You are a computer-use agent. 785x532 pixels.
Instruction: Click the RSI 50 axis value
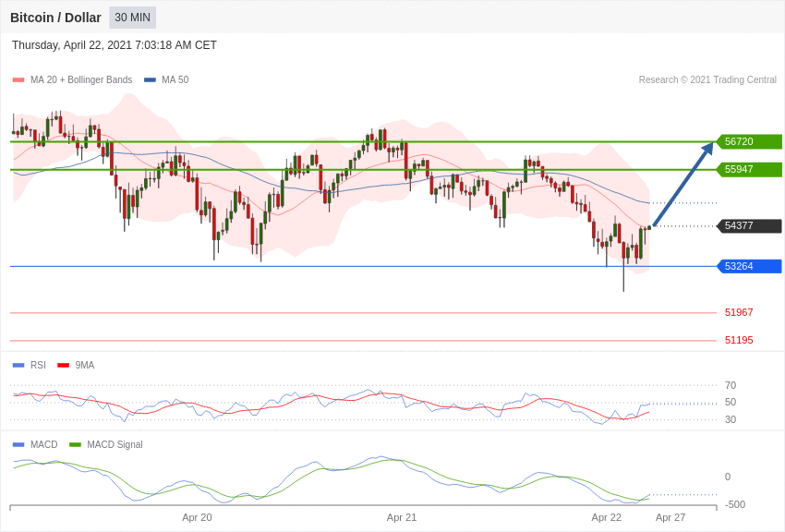[x=731, y=402]
